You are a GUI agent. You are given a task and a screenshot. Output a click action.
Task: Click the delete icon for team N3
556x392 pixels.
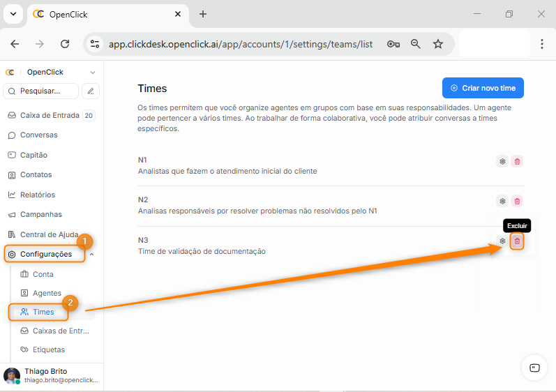tap(517, 241)
